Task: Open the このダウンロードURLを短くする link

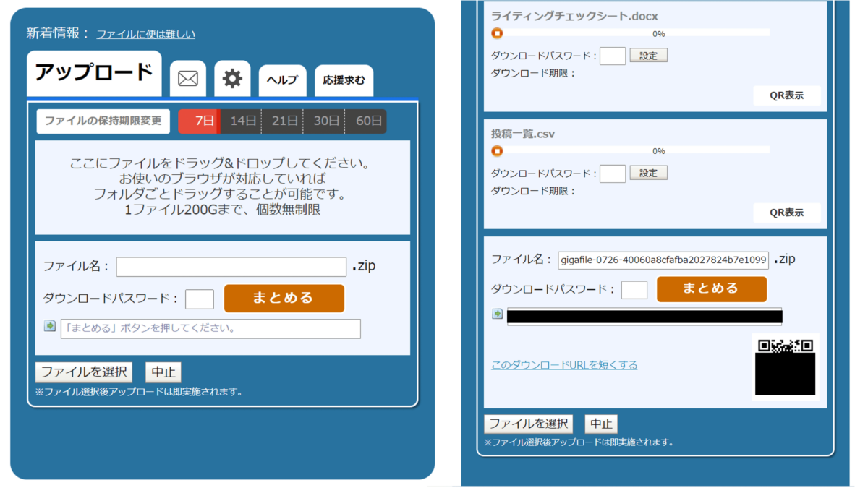Action: pyautogui.click(x=564, y=365)
